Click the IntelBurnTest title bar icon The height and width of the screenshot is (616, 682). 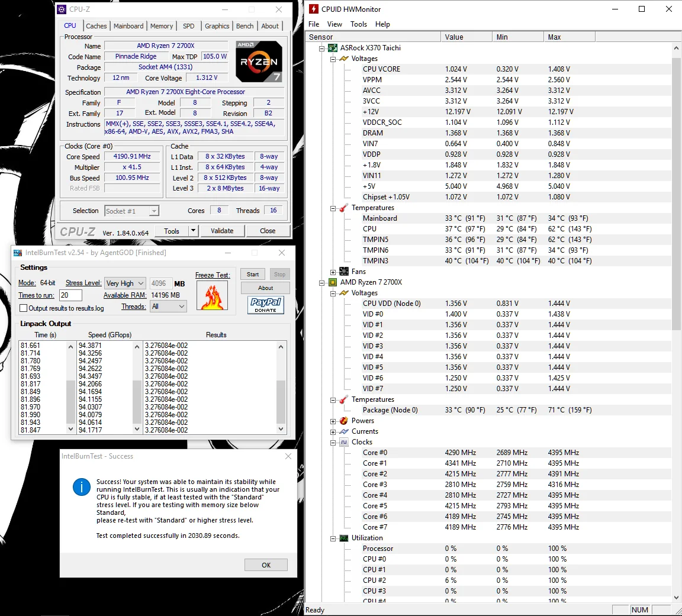pos(18,253)
